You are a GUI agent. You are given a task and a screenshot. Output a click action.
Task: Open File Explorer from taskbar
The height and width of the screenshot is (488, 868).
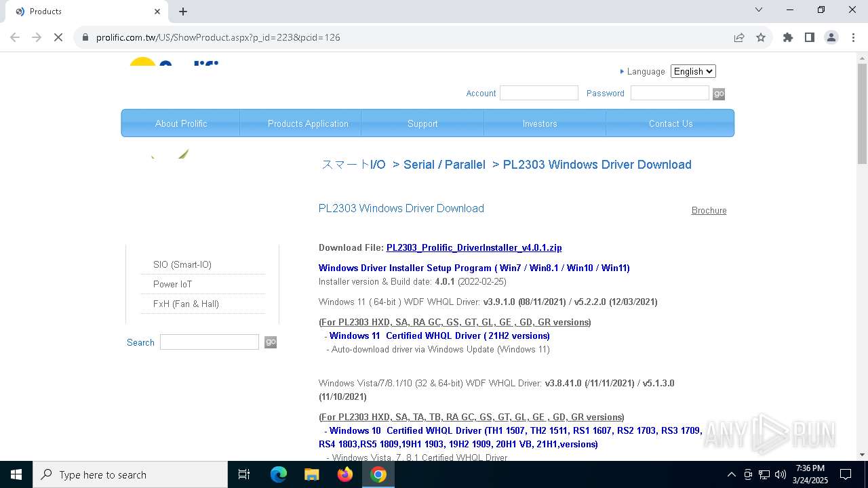point(311,474)
